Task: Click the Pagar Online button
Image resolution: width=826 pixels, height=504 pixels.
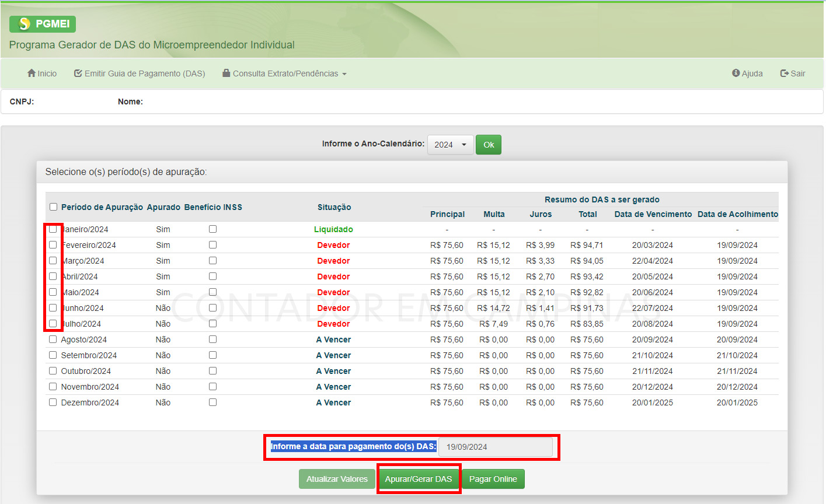Action: click(x=493, y=479)
